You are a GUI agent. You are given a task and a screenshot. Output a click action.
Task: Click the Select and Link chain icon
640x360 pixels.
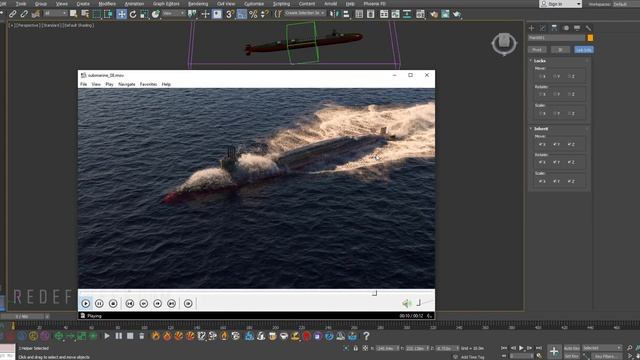click(x=13, y=14)
